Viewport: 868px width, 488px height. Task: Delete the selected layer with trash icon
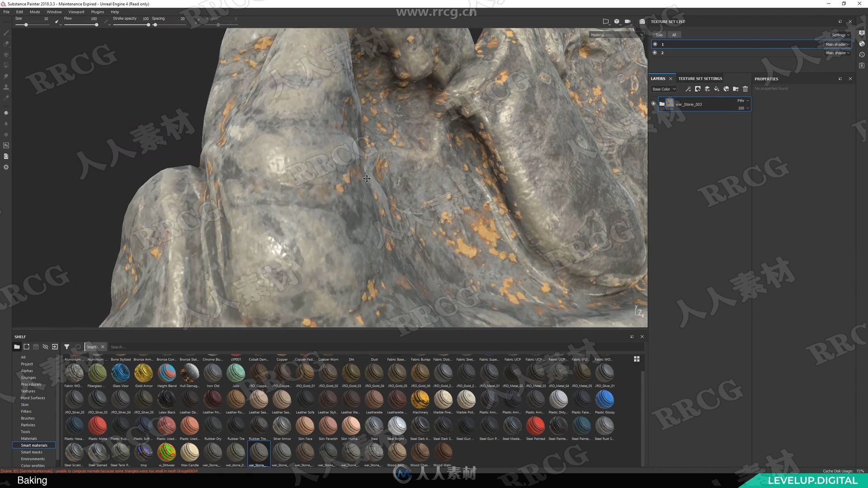coord(745,89)
